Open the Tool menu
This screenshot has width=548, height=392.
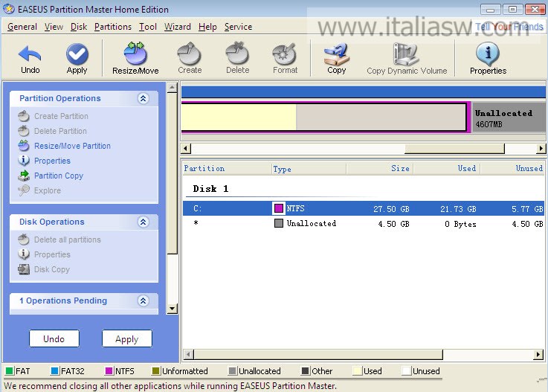(x=148, y=27)
